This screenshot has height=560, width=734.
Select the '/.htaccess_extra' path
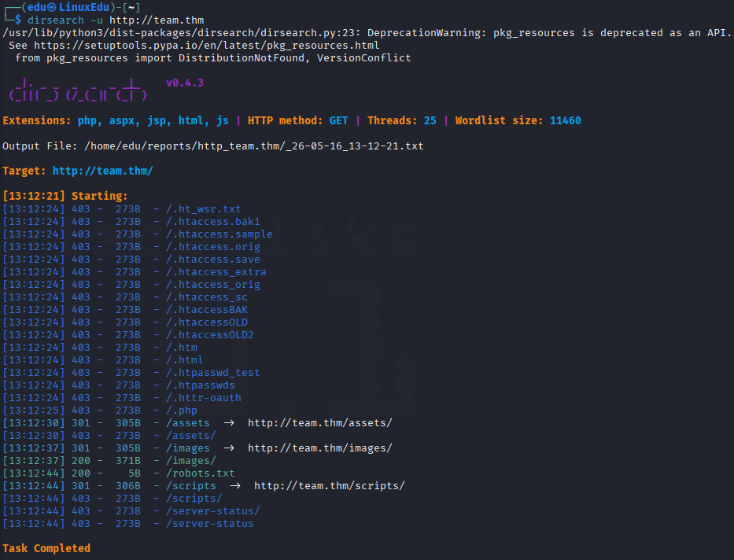[216, 272]
